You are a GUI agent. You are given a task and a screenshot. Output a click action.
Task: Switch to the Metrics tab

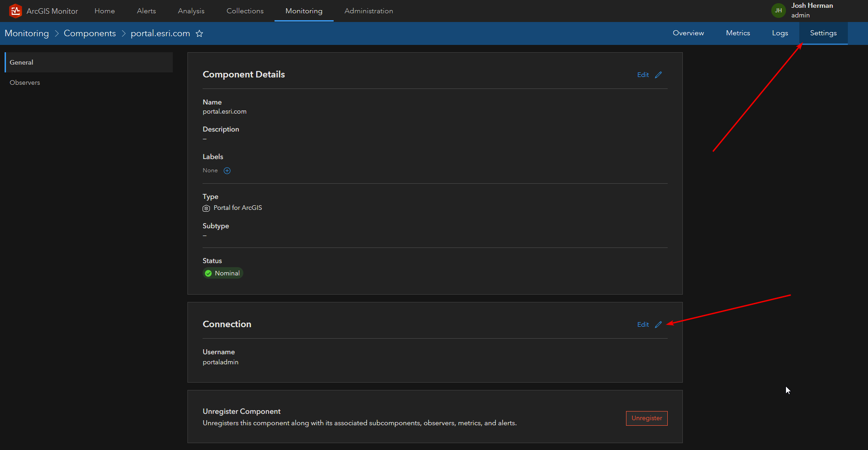(x=738, y=33)
